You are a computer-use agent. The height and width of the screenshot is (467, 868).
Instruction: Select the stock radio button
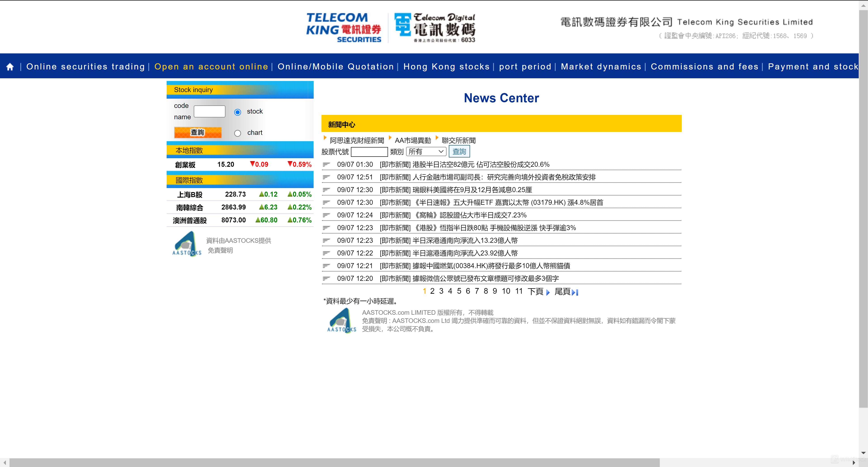238,112
